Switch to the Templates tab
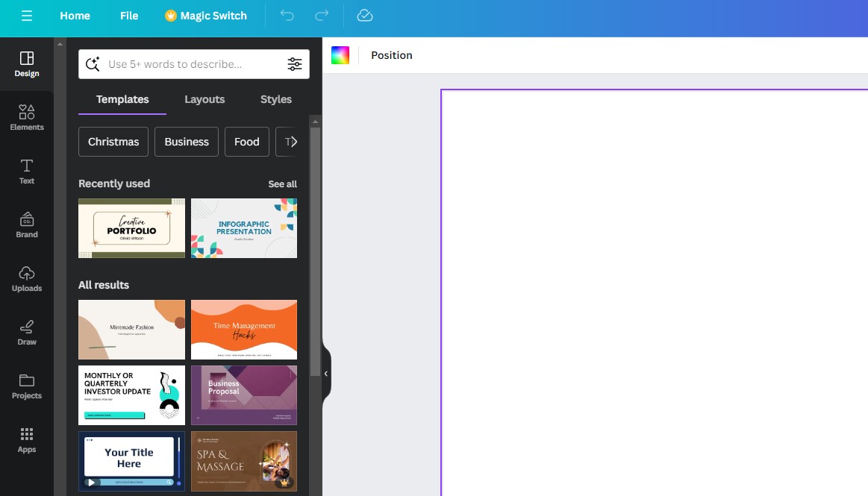Screen dimensions: 868x496 122,99
